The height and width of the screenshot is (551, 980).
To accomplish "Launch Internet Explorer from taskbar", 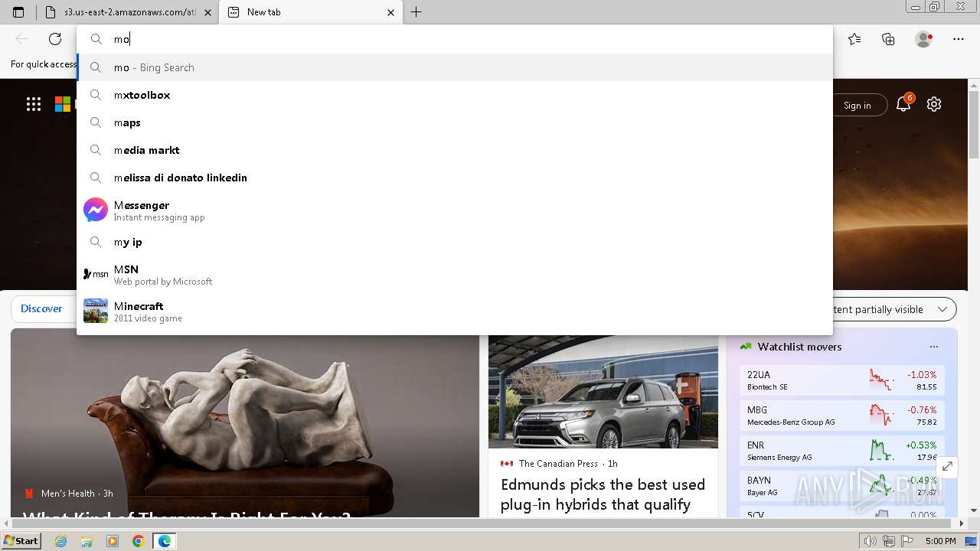I will click(x=60, y=541).
